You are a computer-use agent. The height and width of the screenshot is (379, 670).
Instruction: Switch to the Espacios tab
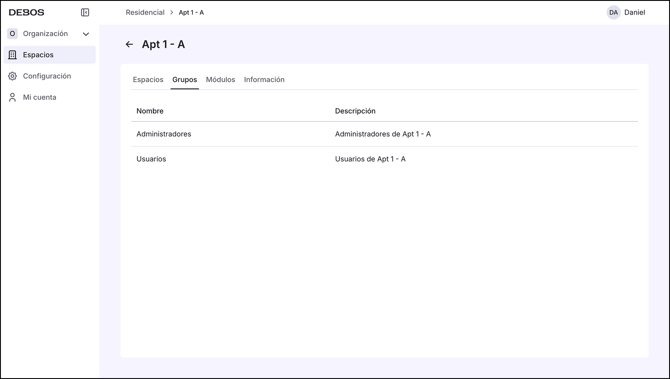[148, 79]
